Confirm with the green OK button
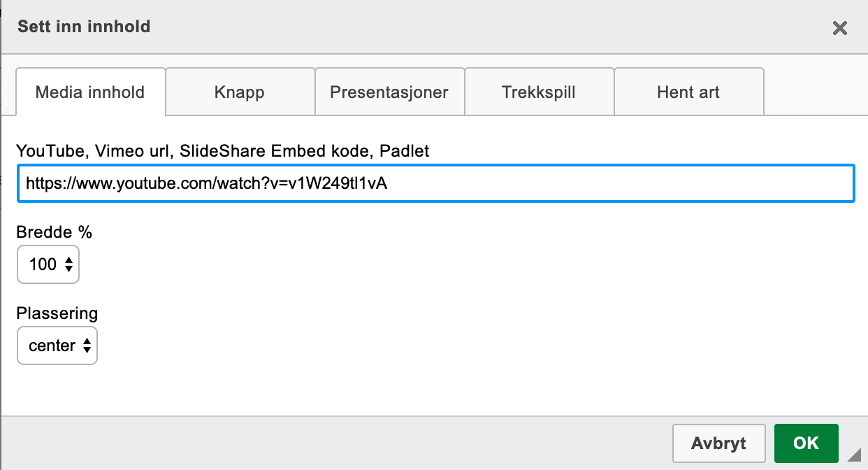The image size is (868, 470). [x=806, y=443]
